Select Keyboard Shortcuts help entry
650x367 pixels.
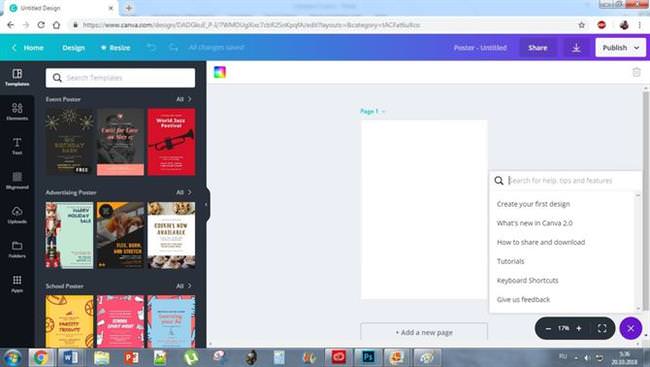pyautogui.click(x=527, y=280)
